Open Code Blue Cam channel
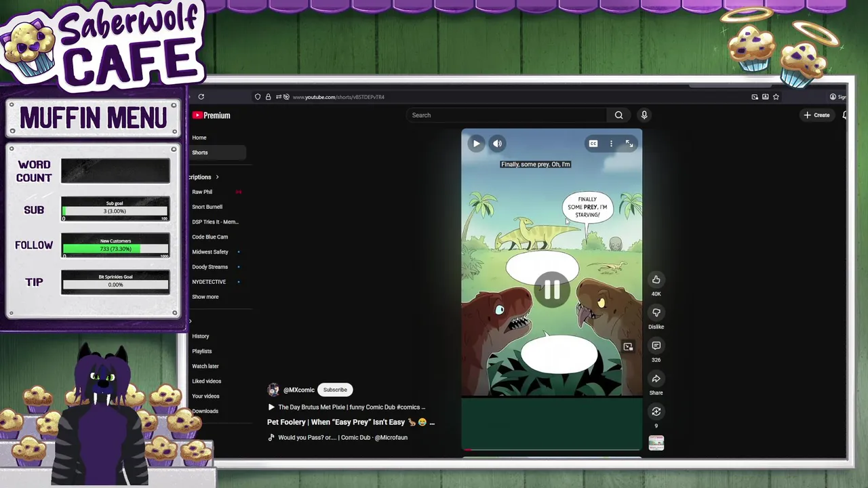The image size is (868, 488). pos(210,237)
